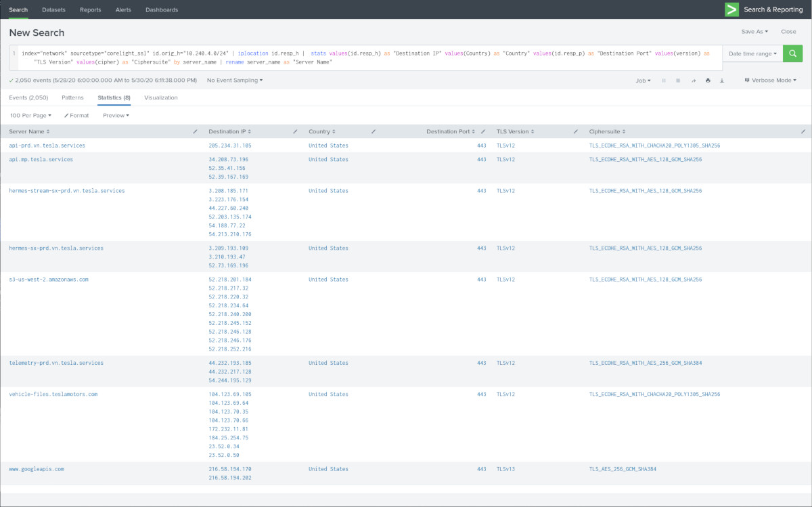Sort the table by Country column
This screenshot has width=812, height=507.
pyautogui.click(x=322, y=131)
